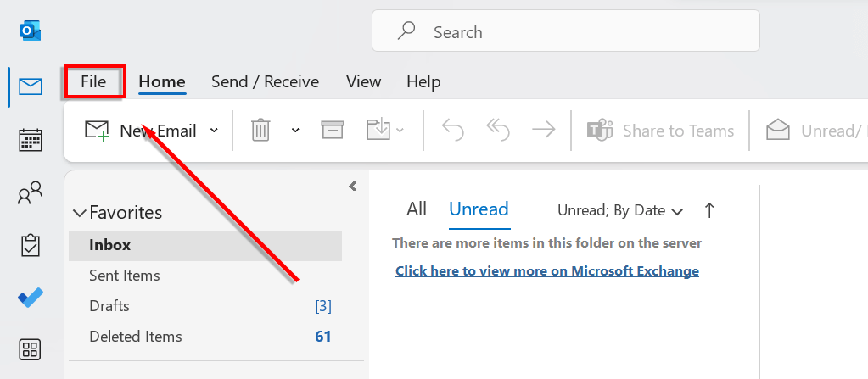Image resolution: width=868 pixels, height=379 pixels.
Task: Show the All messages filter
Action: click(417, 209)
